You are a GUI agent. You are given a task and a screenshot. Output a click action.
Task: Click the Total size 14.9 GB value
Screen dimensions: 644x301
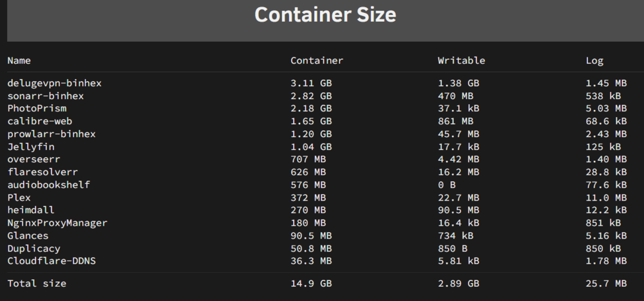[x=311, y=284]
